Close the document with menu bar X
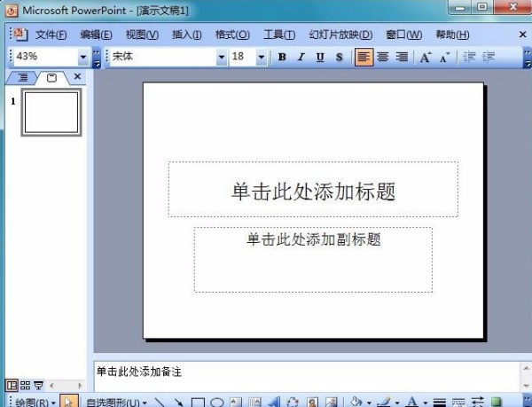532x407 pixels. (x=522, y=35)
